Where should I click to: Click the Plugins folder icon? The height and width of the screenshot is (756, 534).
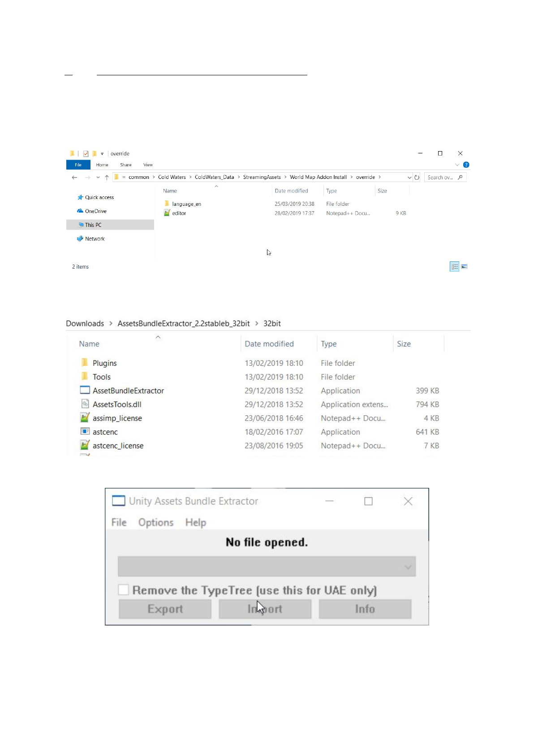click(x=85, y=362)
